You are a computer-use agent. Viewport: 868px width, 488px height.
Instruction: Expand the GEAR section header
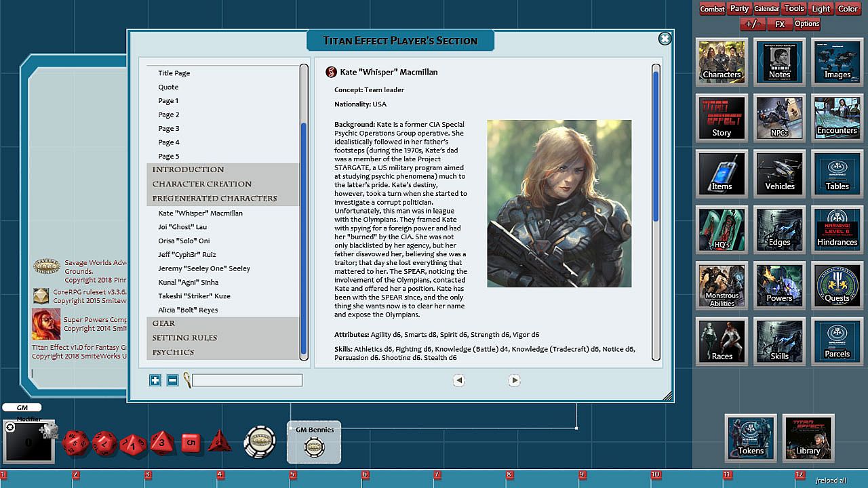[x=222, y=323]
